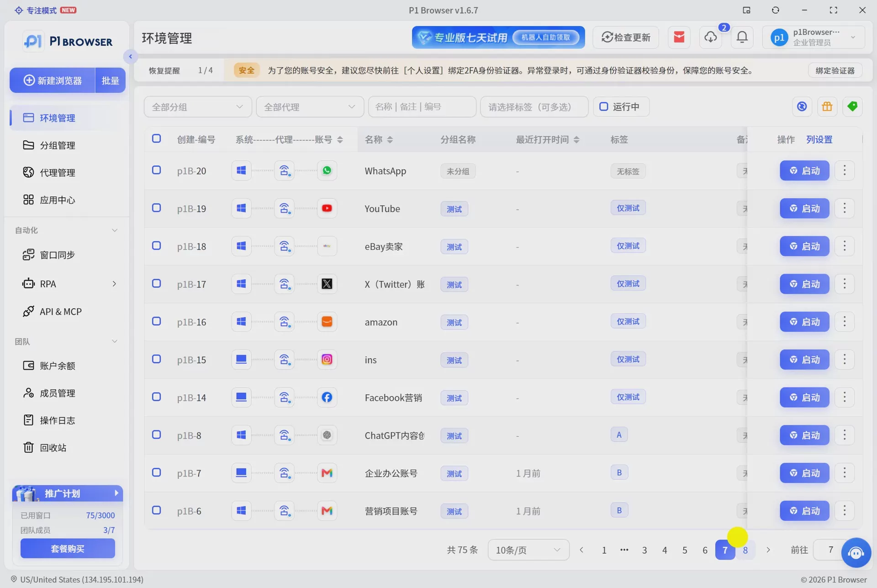The image size is (877, 588).
Task: Launch the p1B-20 WhatsApp environment
Action: 804,171
